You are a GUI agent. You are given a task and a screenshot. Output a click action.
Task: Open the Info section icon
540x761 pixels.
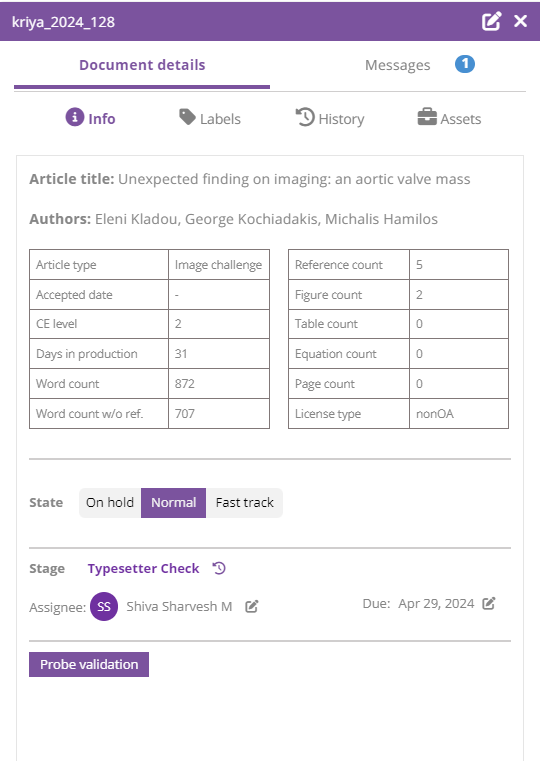pos(75,117)
